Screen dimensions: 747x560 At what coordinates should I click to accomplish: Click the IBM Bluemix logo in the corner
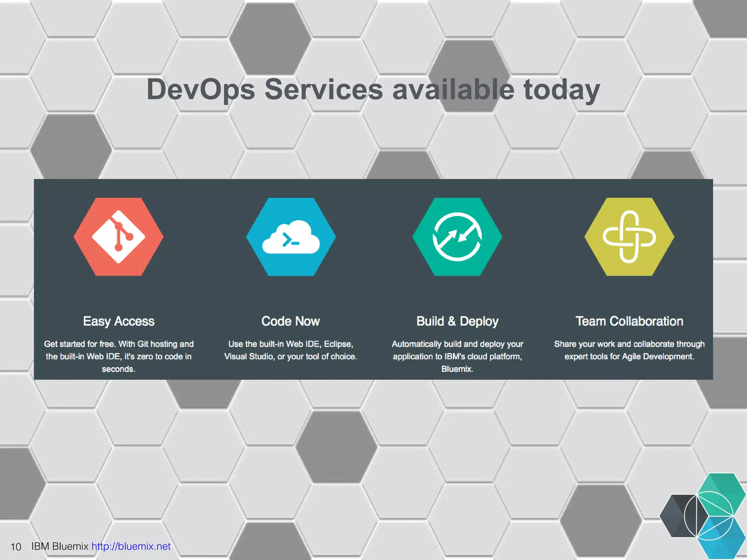(x=703, y=516)
